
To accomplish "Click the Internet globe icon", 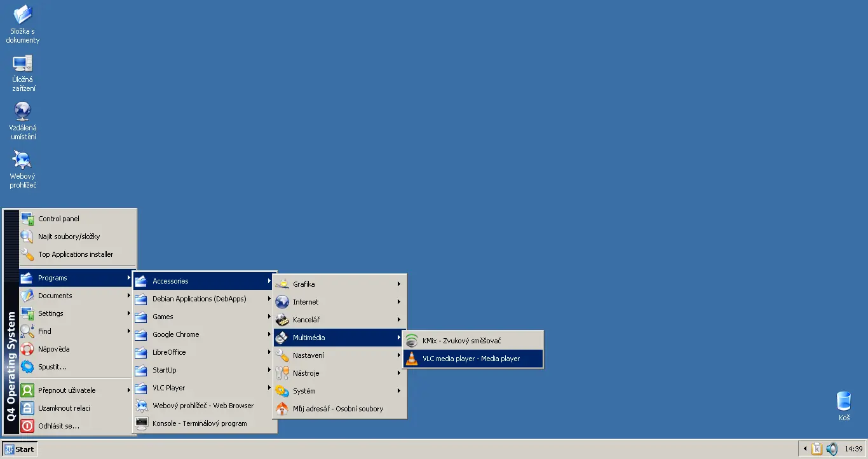I will click(282, 302).
